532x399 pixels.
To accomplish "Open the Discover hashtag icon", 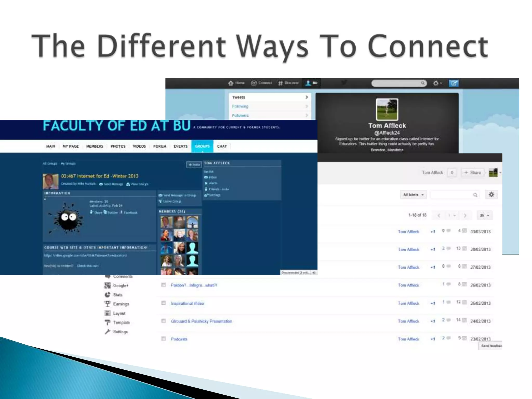I will tap(281, 83).
